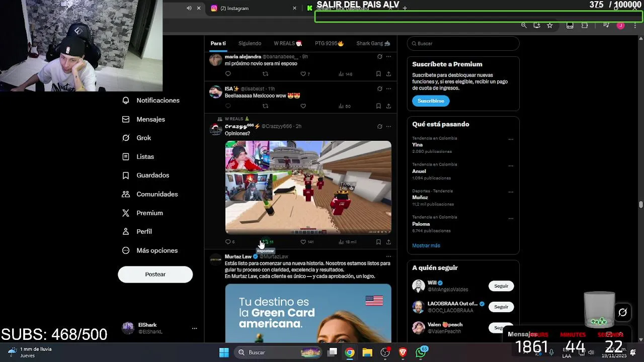The height and width of the screenshot is (362, 644).
Task: Open Listas in the sidebar
Action: (138, 156)
